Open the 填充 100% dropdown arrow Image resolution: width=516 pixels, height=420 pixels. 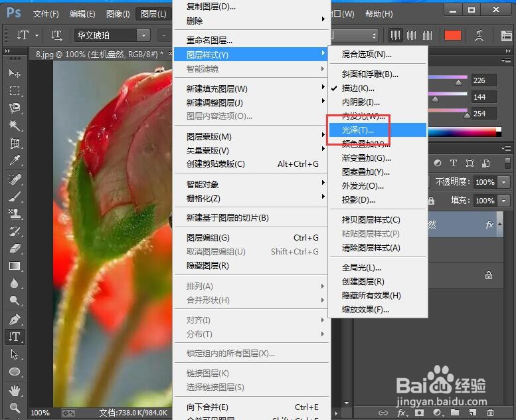[x=503, y=201]
